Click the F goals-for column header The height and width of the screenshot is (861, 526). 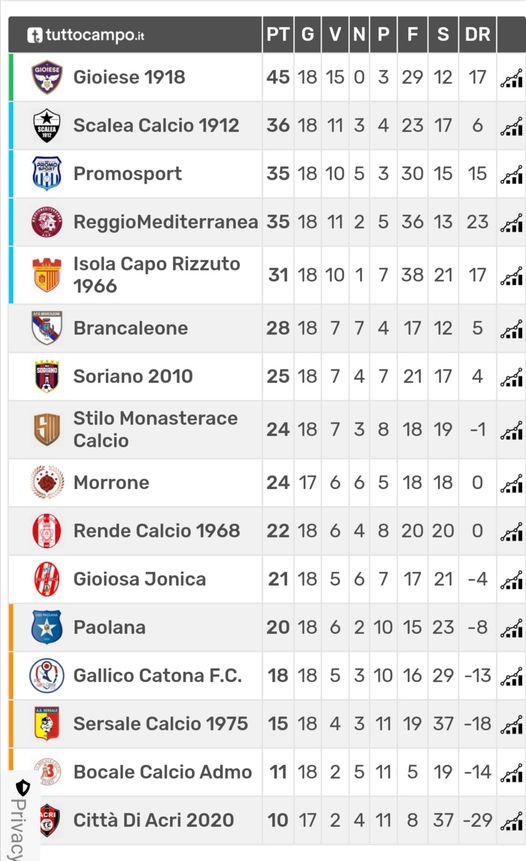click(412, 35)
